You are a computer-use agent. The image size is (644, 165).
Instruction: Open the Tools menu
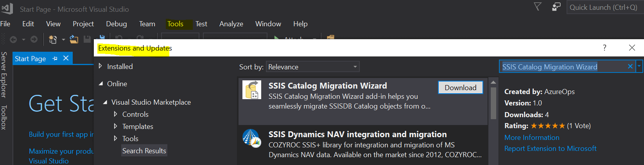(x=175, y=24)
